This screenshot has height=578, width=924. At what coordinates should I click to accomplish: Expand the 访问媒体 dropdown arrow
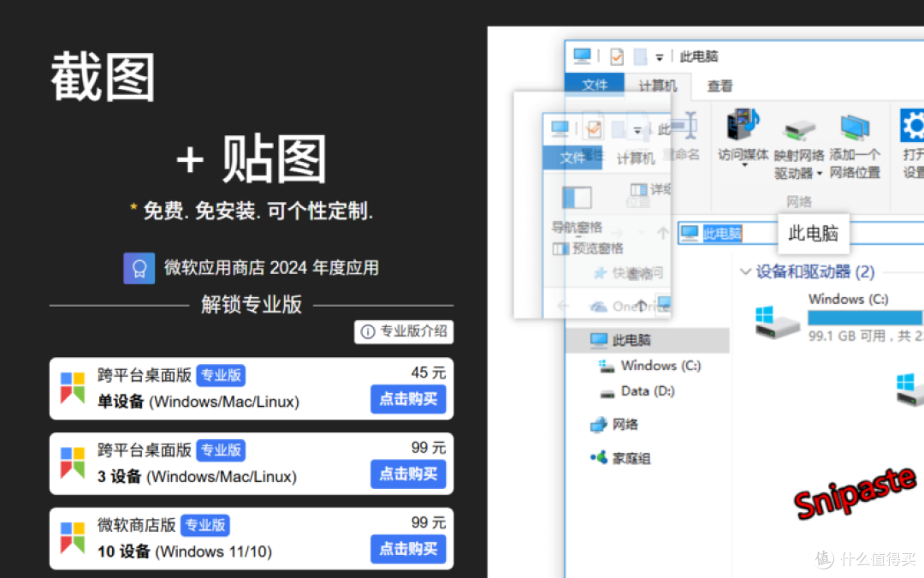[744, 166]
